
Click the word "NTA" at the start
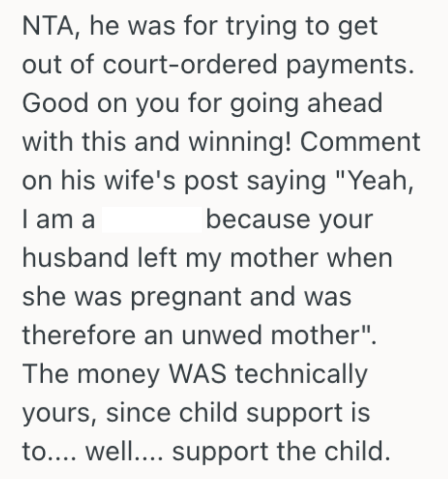tap(47, 27)
